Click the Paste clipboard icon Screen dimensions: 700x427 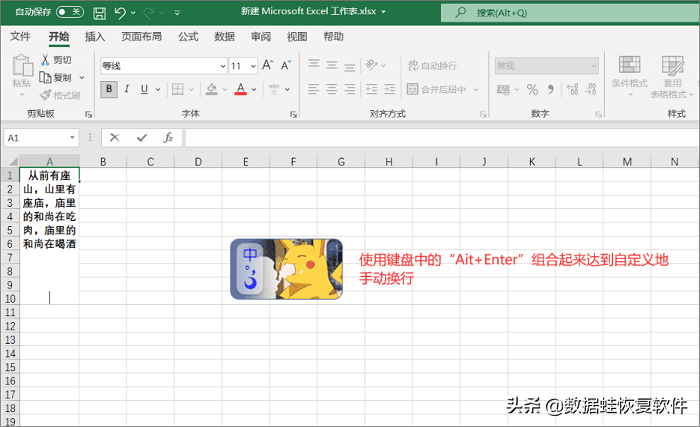[x=22, y=66]
